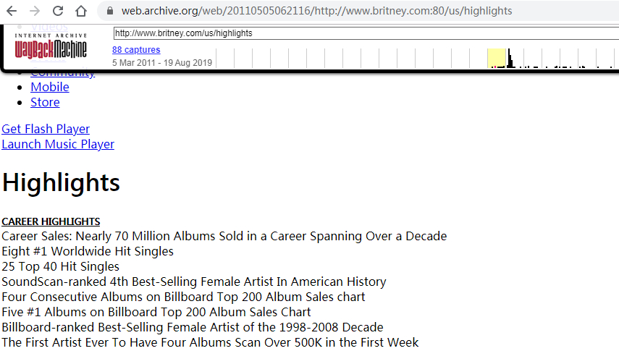Click the browser address bar URL
This screenshot has width=619, height=364.
316,11
